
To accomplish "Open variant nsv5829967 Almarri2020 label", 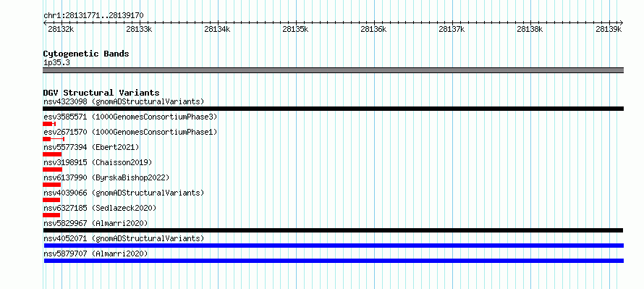I will tap(96, 223).
